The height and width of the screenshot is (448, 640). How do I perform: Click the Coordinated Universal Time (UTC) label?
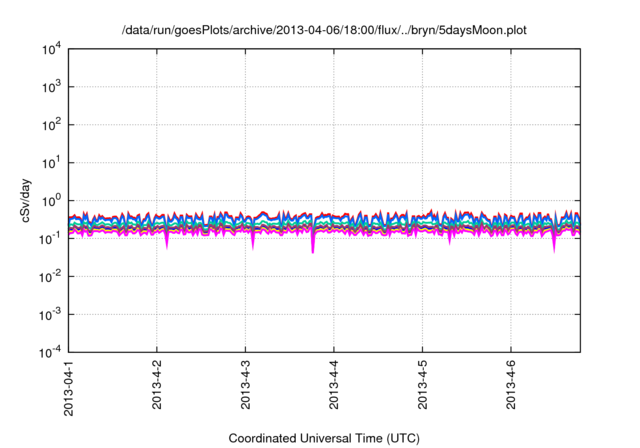pos(324,438)
